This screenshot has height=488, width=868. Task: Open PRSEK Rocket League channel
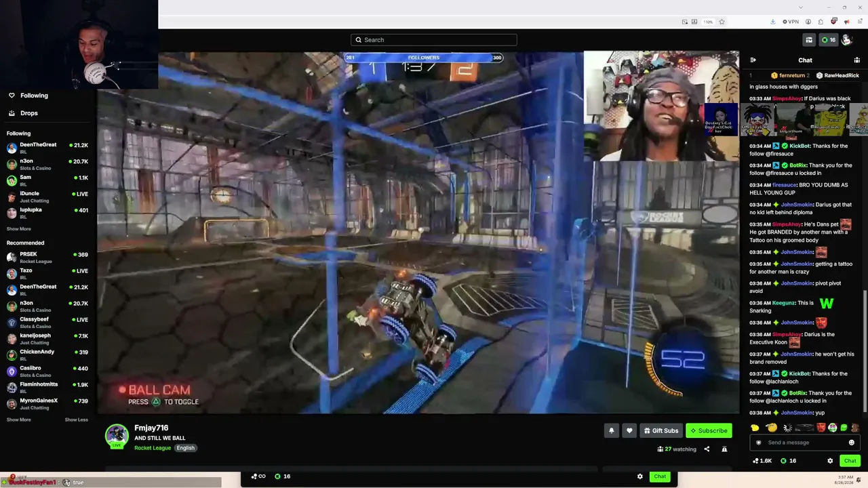click(47, 257)
